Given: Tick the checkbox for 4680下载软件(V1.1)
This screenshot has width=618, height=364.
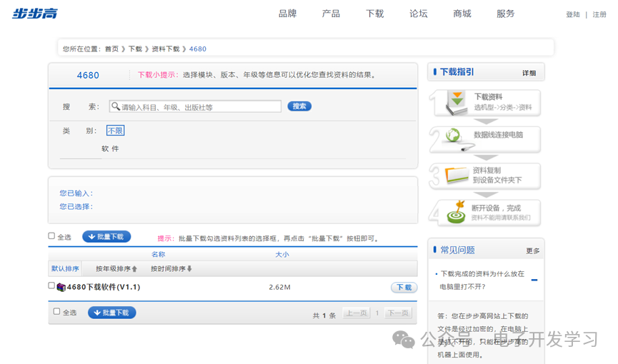Looking at the screenshot, I should tap(51, 285).
